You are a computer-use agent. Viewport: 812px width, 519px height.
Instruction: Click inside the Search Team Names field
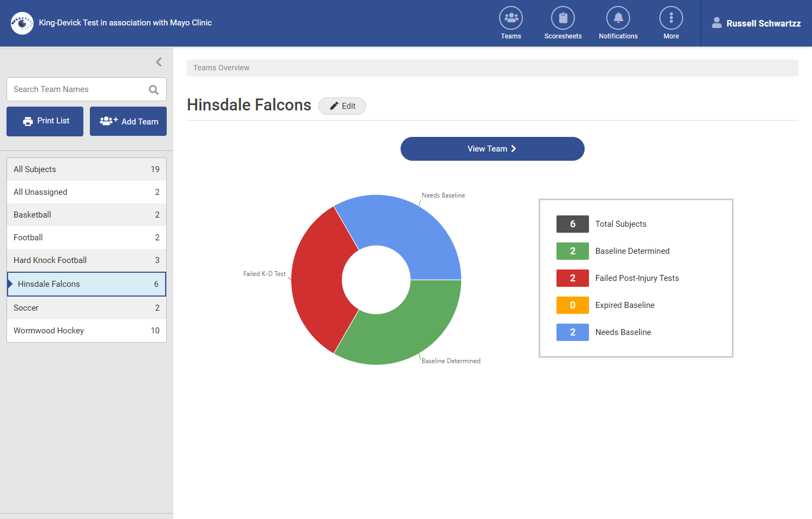pos(76,89)
